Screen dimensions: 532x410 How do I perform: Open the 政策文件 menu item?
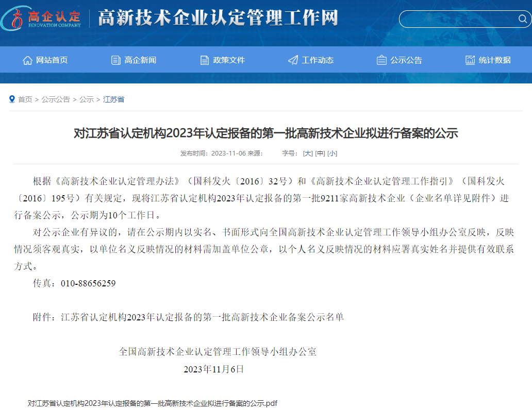(x=229, y=60)
